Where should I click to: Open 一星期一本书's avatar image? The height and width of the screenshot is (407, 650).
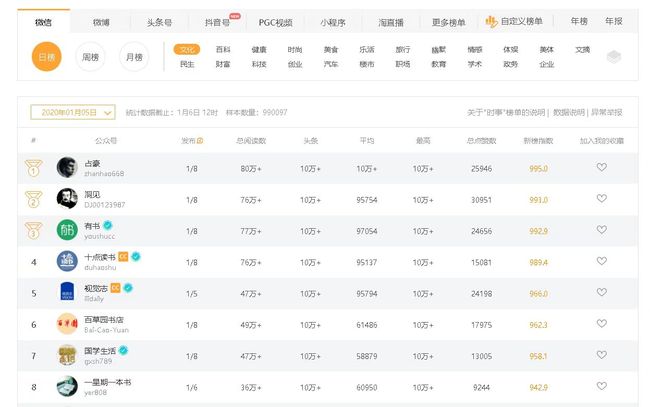[x=67, y=386]
